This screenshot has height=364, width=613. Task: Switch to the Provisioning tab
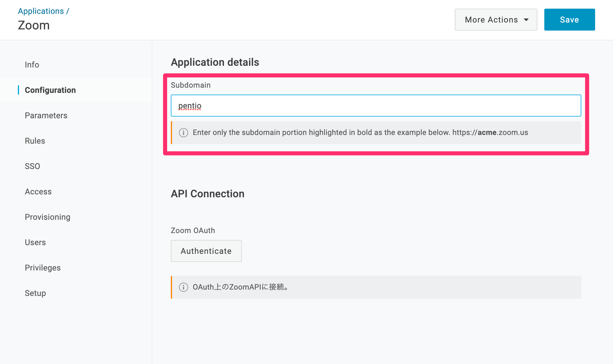pyautogui.click(x=48, y=217)
